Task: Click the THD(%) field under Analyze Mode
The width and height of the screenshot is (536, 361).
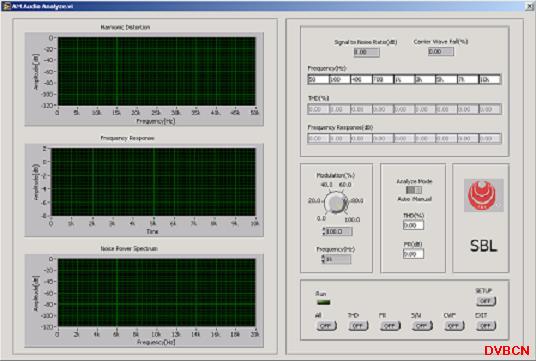Action: click(413, 225)
